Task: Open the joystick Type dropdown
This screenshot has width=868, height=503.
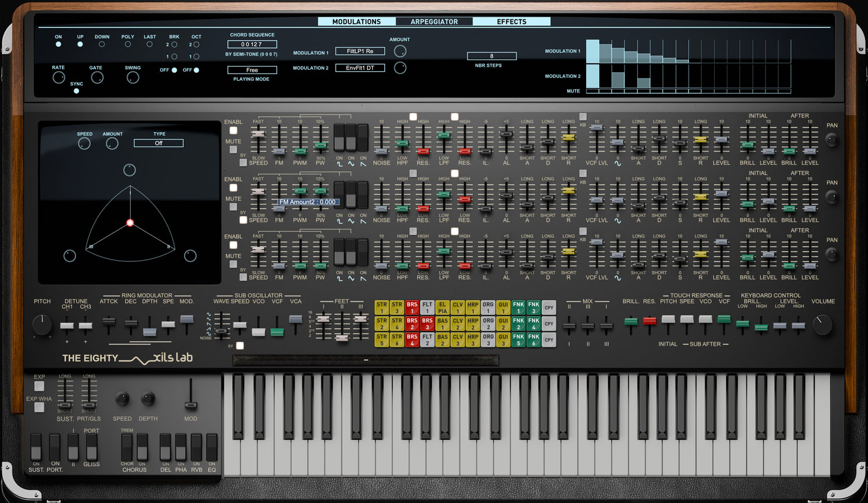Action: pos(159,143)
